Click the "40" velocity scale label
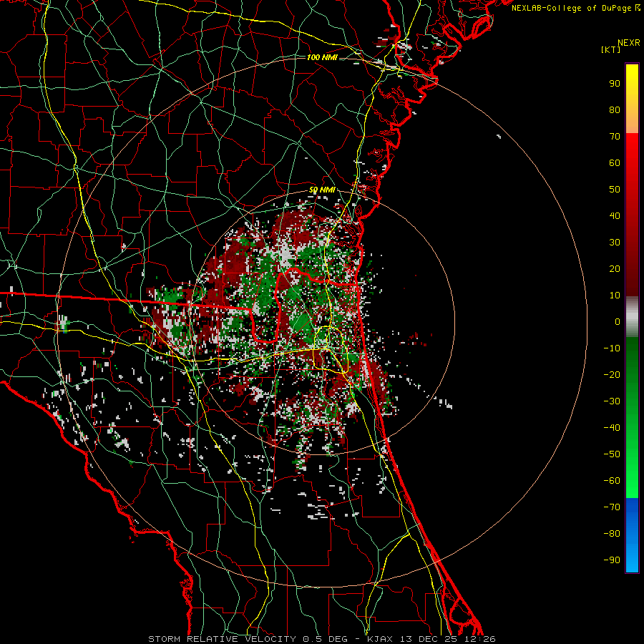Image resolution: width=644 pixels, height=644 pixels. pos(615,215)
